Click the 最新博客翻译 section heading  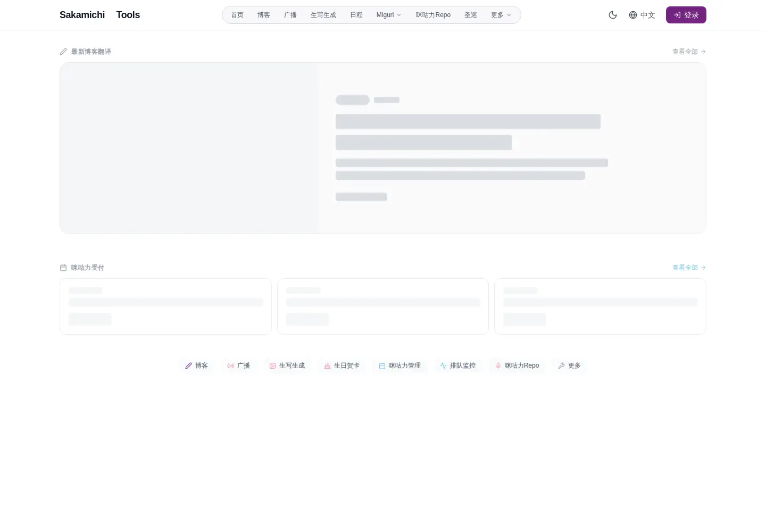click(91, 52)
